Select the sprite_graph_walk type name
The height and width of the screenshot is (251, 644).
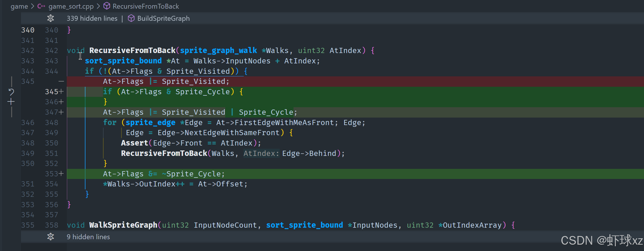tap(218, 50)
